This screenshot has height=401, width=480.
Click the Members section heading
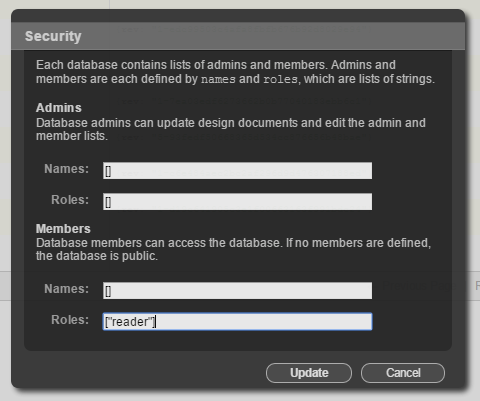pos(63,229)
